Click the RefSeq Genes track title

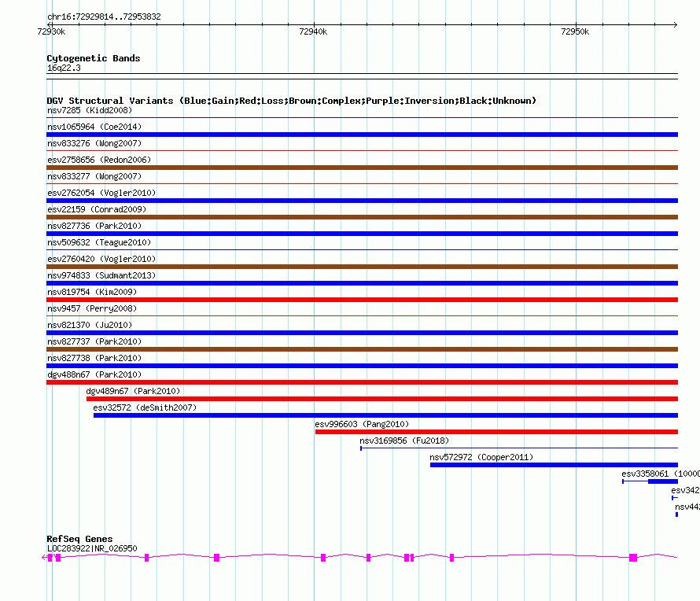pos(79,539)
